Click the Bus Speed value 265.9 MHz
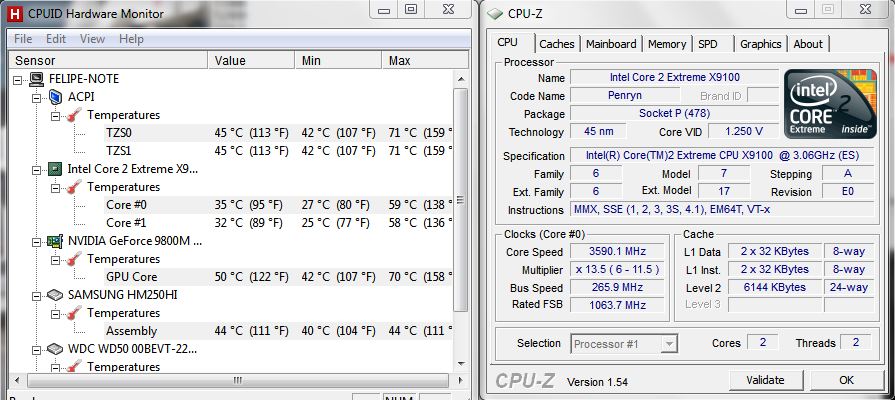This screenshot has height=400, width=895. [617, 287]
